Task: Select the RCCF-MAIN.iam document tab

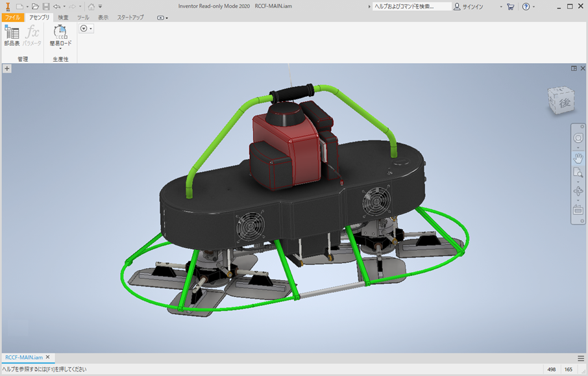Action: pyautogui.click(x=24, y=357)
